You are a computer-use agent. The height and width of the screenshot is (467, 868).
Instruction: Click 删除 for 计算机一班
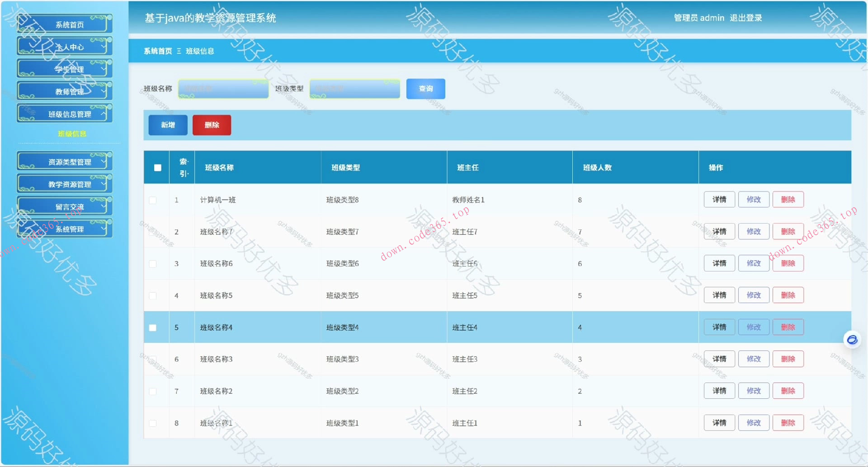tap(788, 200)
